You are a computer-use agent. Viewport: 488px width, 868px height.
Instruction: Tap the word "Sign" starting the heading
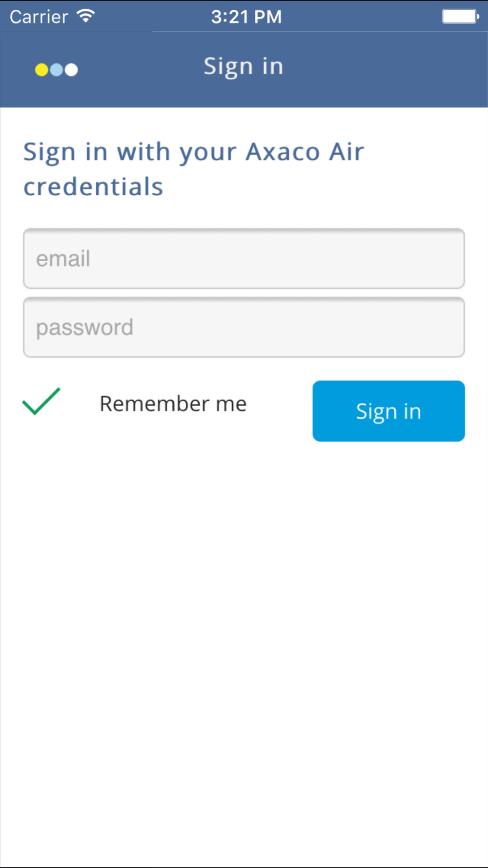click(50, 152)
